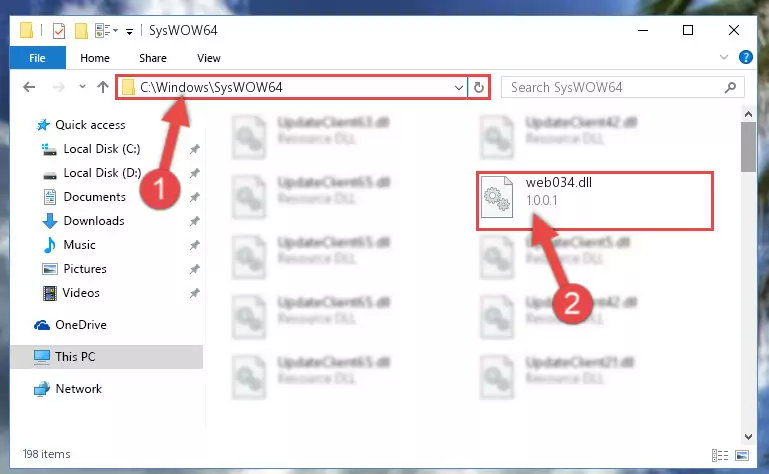Switch to Details view layout icon
This screenshot has width=769, height=474.
719,455
